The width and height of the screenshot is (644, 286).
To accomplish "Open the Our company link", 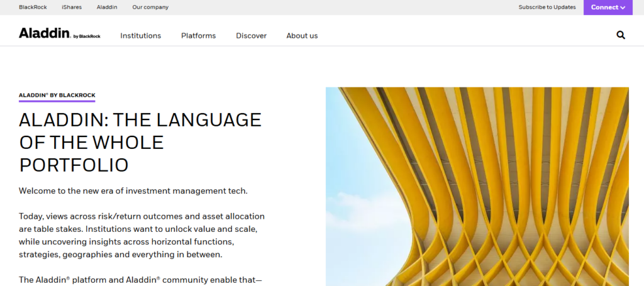I will (150, 8).
